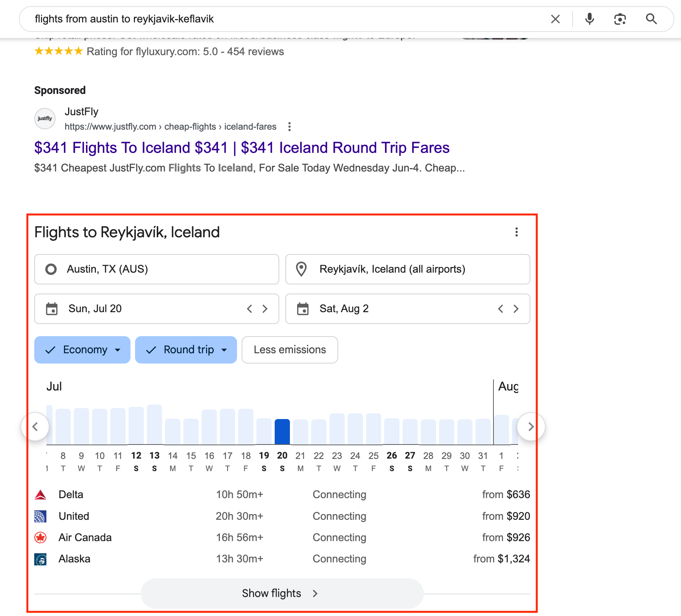
Task: Click Air Canada price from $926
Action: click(506, 538)
